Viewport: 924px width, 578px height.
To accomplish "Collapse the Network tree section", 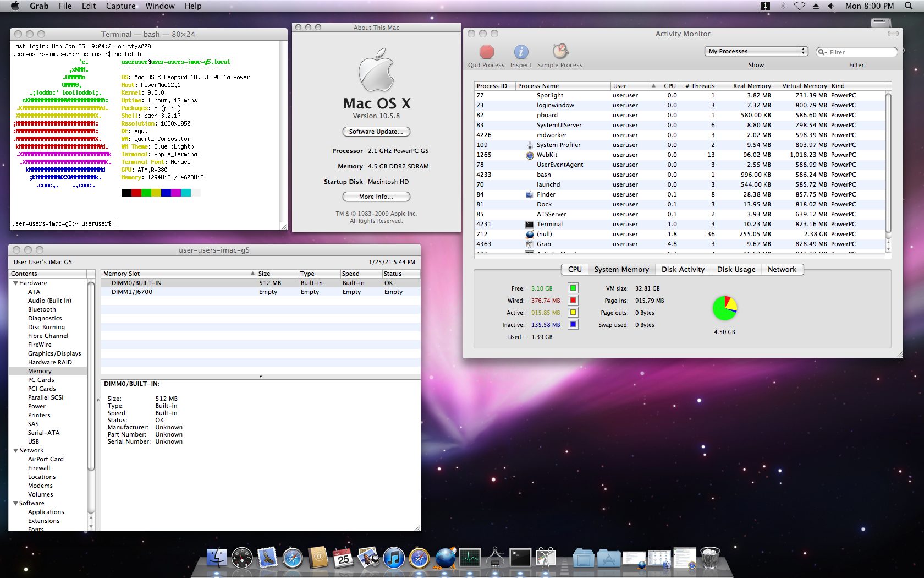I will click(15, 450).
